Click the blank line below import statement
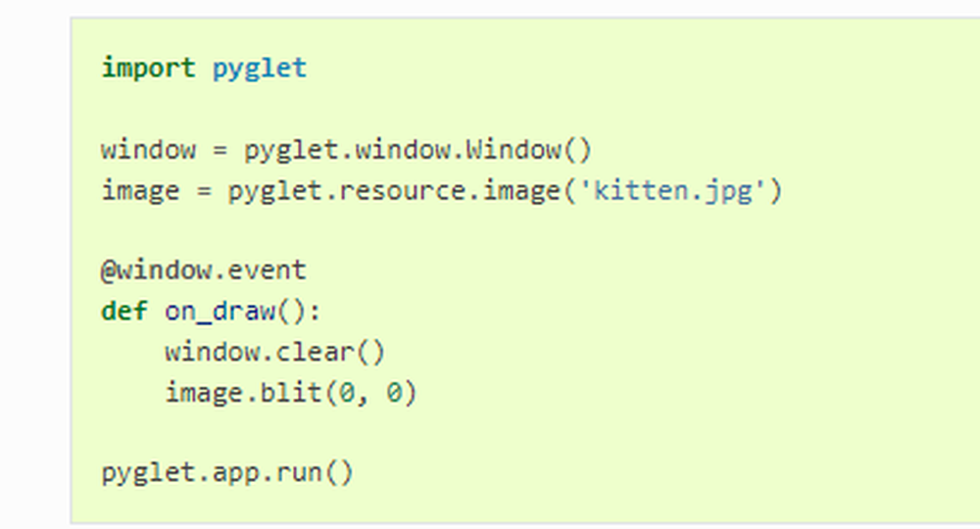Viewport: 980px width, 529px height. click(x=525, y=110)
